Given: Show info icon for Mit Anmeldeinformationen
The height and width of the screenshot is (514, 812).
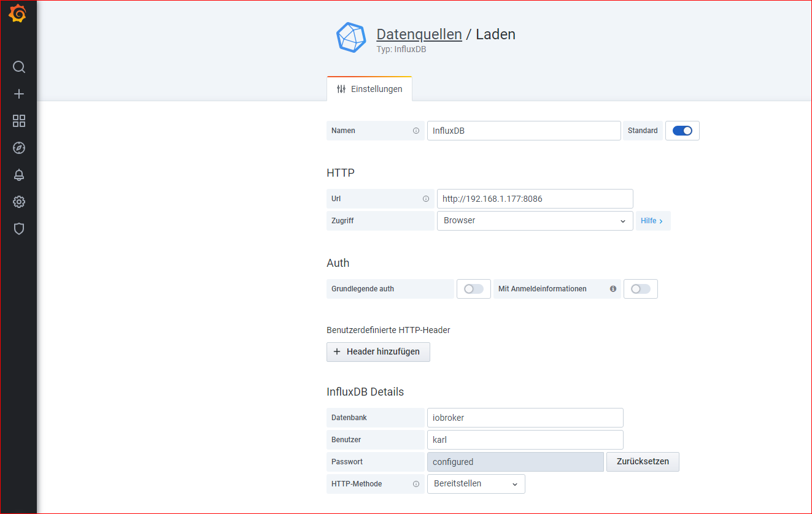Looking at the screenshot, I should 613,289.
